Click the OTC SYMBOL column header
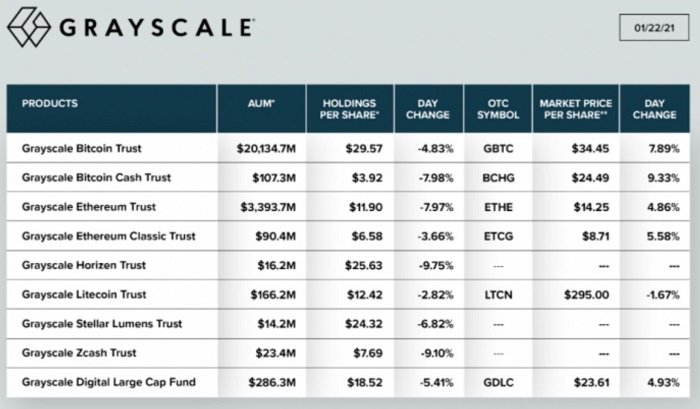The height and width of the screenshot is (409, 700). tap(498, 109)
